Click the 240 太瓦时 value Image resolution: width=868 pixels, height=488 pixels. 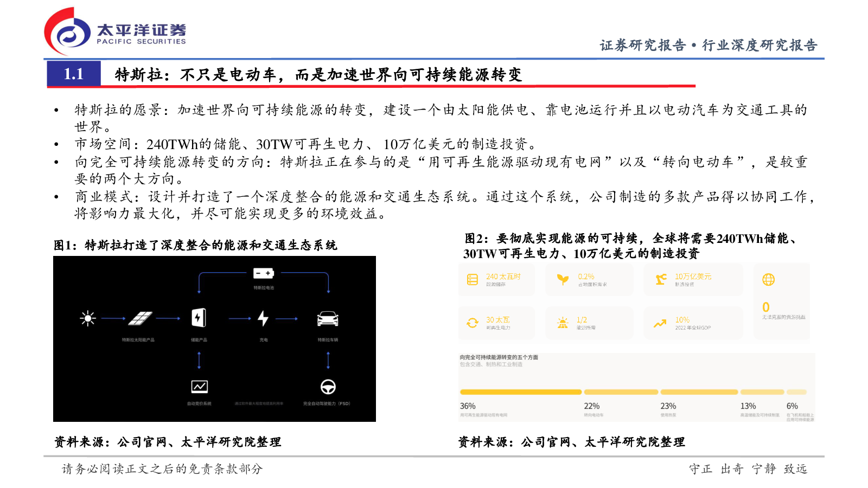503,277
